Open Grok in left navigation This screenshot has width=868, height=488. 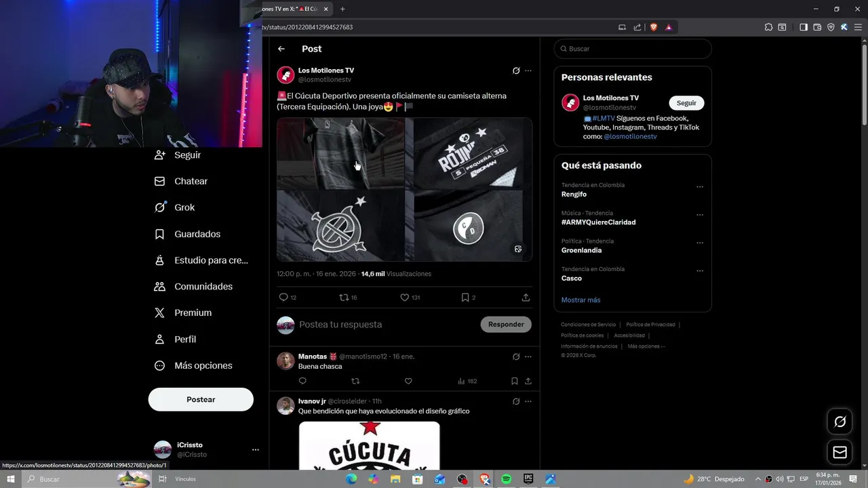point(175,207)
